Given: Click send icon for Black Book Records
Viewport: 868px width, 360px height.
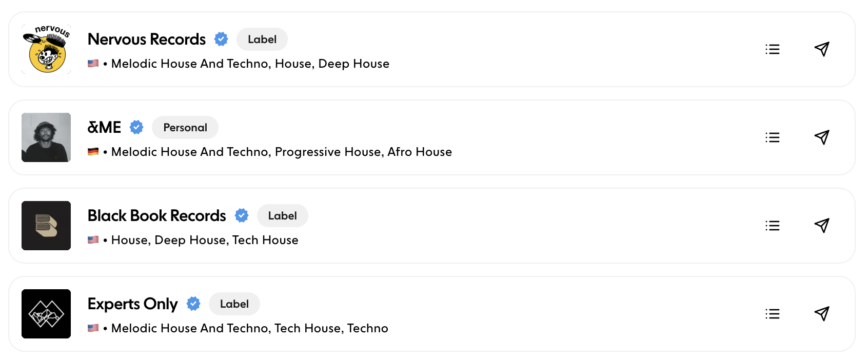Looking at the screenshot, I should (822, 226).
